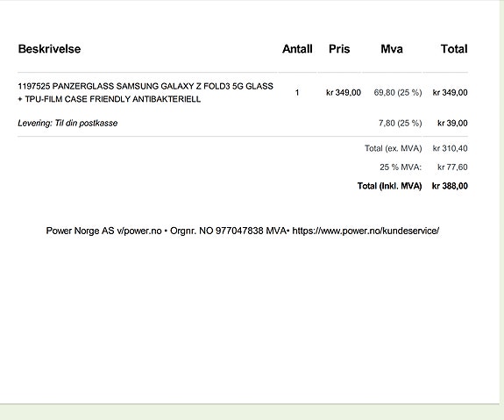The height and width of the screenshot is (420, 504).
Task: Click the product VAT 69,80 (25 %)
Action: (398, 93)
